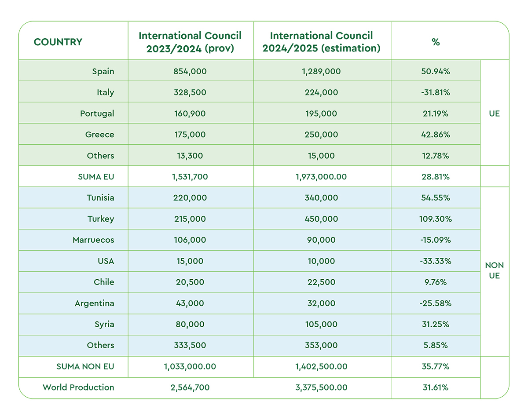
Task: Select the World Production row label
Action: pos(78,387)
